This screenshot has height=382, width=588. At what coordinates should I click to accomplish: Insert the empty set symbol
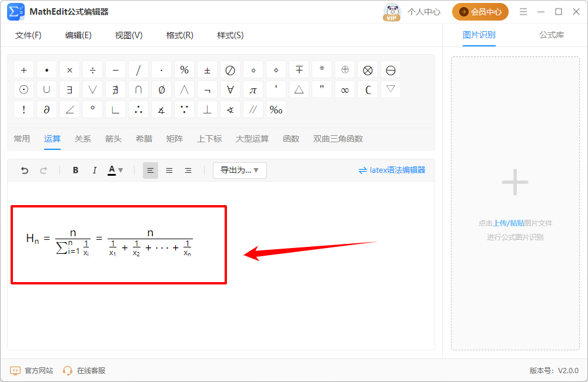tap(161, 90)
